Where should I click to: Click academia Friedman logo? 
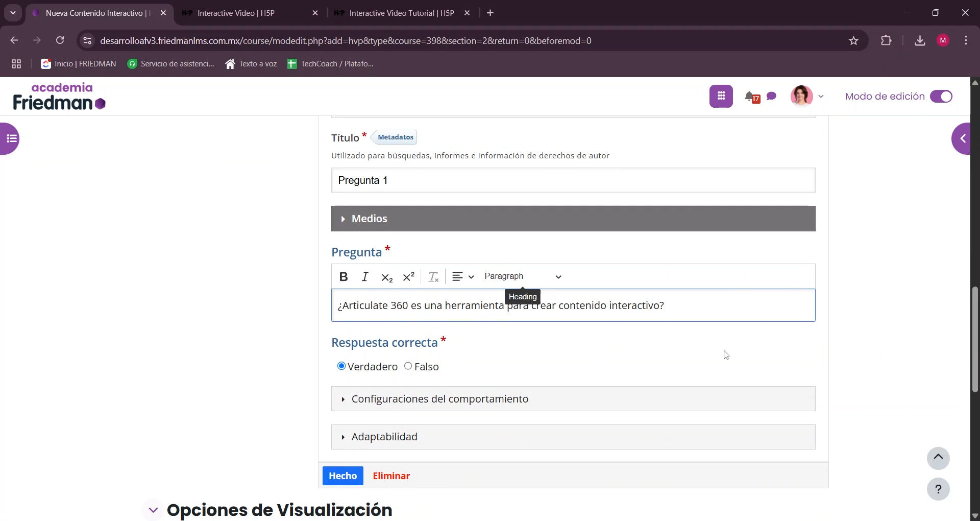coord(59,97)
